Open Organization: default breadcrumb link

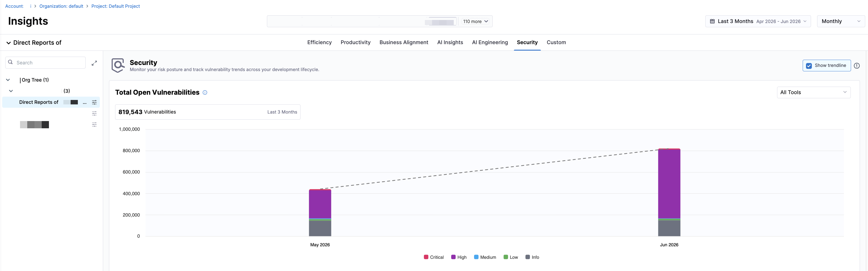(x=61, y=6)
